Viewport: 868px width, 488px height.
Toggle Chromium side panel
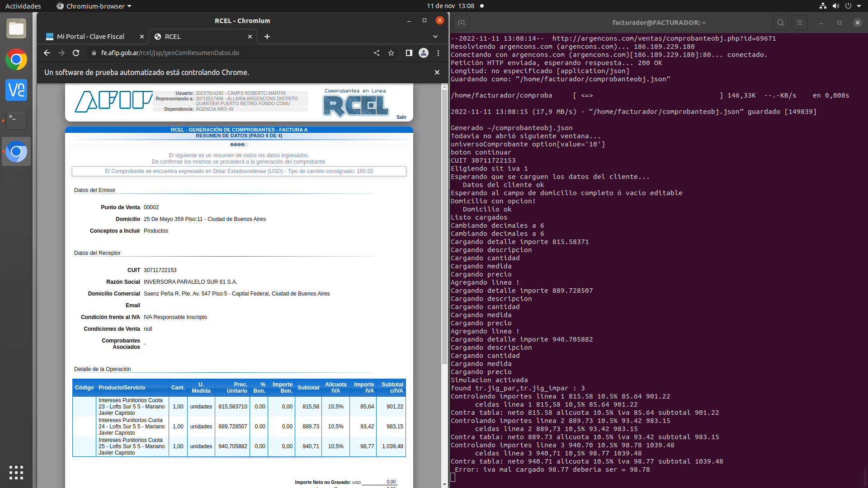[409, 53]
